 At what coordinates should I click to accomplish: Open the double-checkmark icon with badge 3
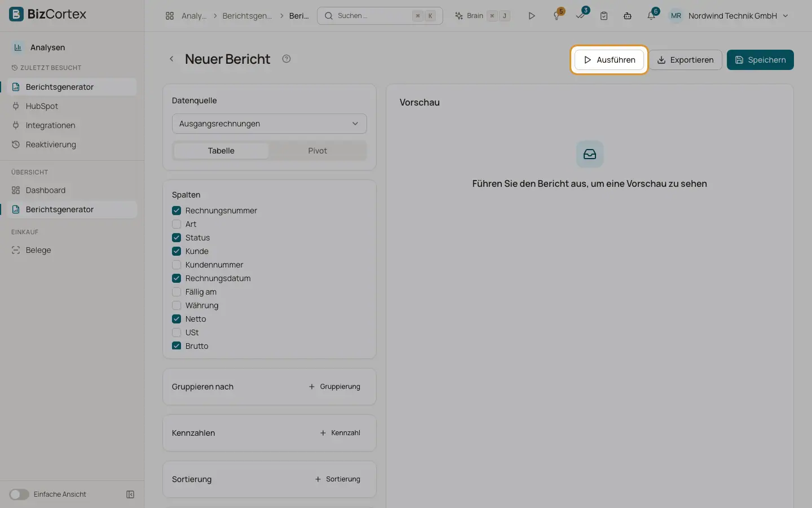click(x=580, y=16)
